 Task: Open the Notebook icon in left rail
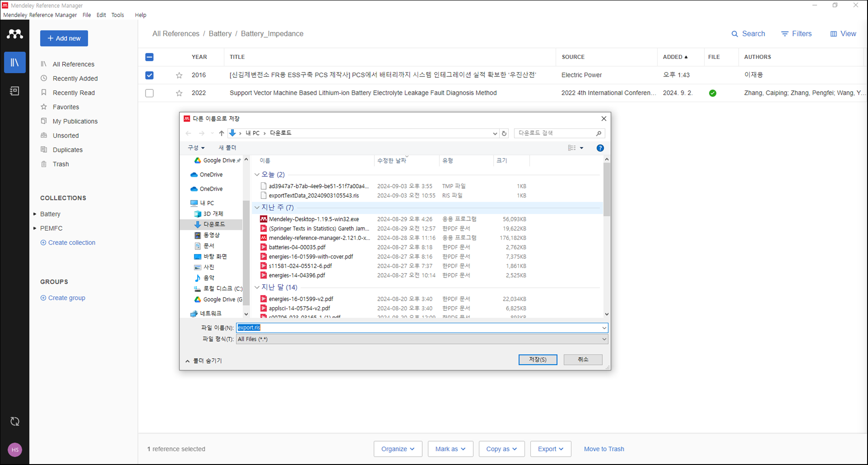pyautogui.click(x=15, y=91)
